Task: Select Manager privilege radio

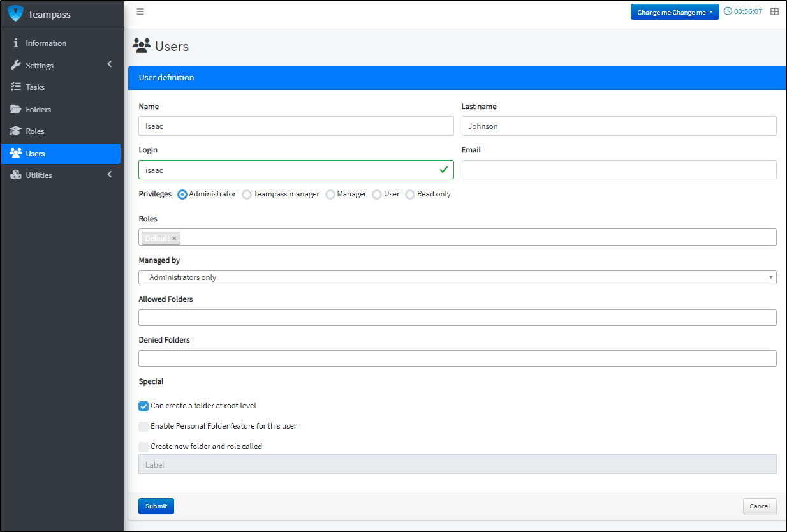Action: tap(330, 195)
